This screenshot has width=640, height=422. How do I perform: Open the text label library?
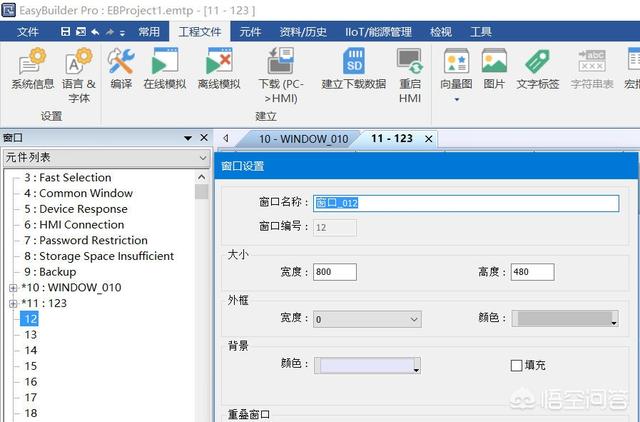pyautogui.click(x=537, y=69)
